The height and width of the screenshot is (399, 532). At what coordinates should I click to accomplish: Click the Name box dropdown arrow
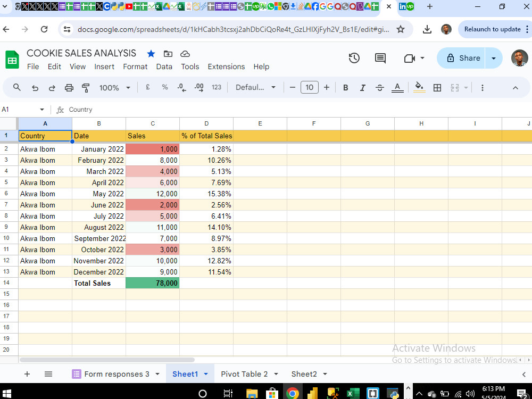pos(41,109)
